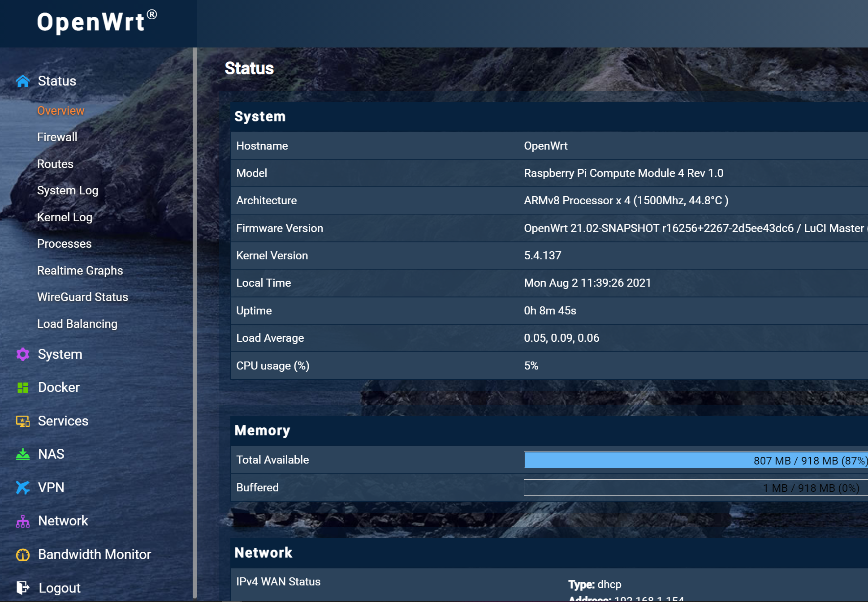Screen dimensions: 868x602
Task: Click the Hostname row label
Action: pos(262,146)
